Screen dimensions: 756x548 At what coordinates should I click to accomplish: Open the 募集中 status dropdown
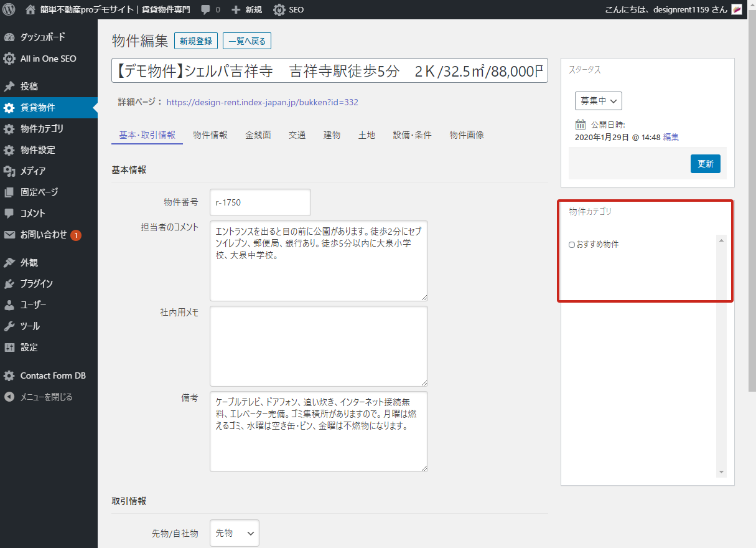[598, 101]
